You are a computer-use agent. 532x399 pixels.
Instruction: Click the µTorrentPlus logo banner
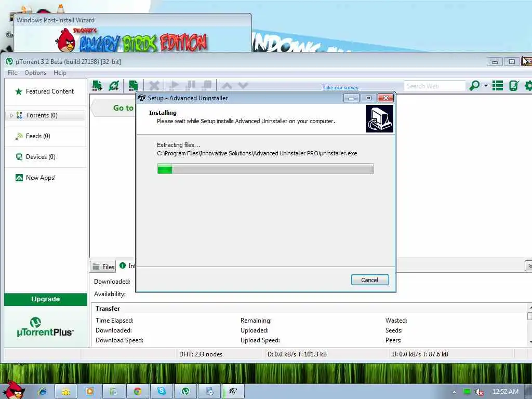[45, 327]
